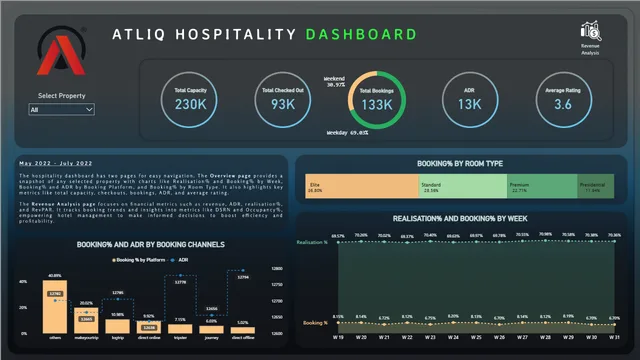Click the W 22 week axis label
Image resolution: width=640 pixels, height=360 pixels.
tap(407, 338)
